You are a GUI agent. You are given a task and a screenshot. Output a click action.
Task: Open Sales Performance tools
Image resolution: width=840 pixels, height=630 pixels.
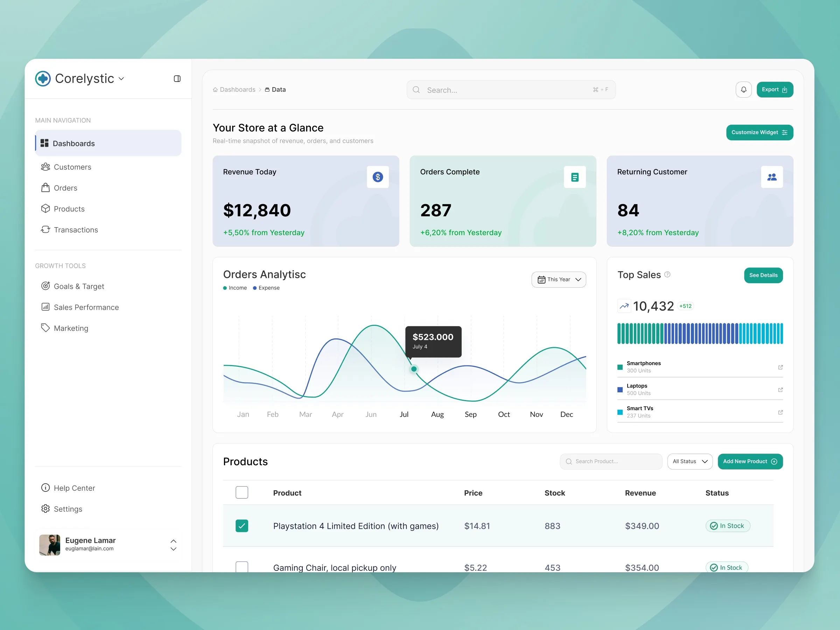[x=86, y=307]
